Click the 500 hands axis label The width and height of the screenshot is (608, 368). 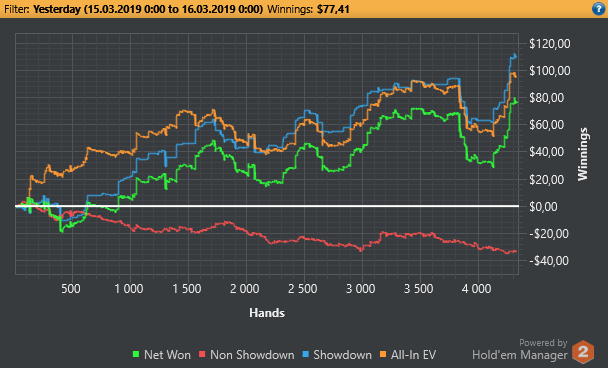click(x=71, y=289)
